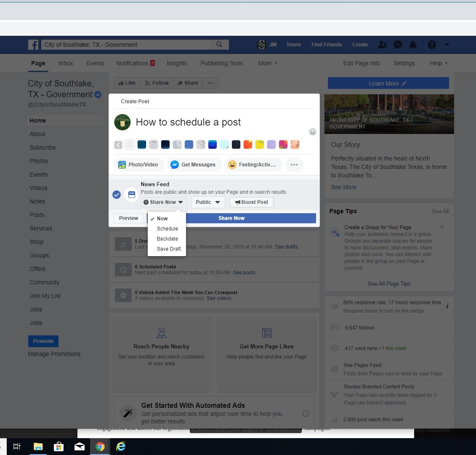
Task: Click the News Feed icon
Action: coord(131,195)
